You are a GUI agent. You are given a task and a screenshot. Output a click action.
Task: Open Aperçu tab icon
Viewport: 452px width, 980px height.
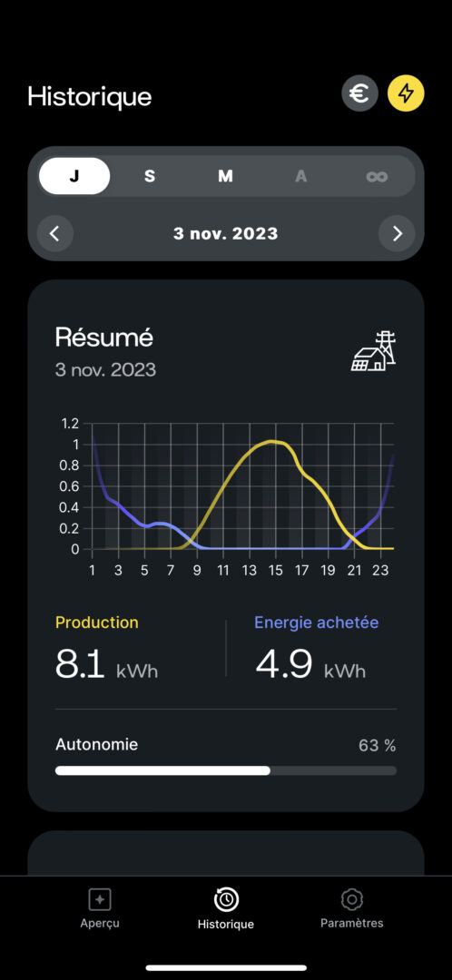coord(100,900)
